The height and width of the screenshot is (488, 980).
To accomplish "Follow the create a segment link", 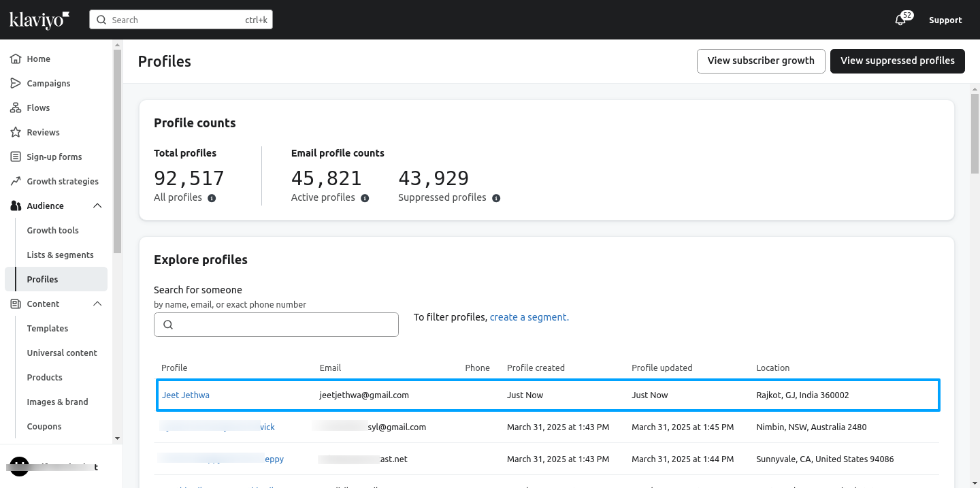I will click(x=529, y=317).
